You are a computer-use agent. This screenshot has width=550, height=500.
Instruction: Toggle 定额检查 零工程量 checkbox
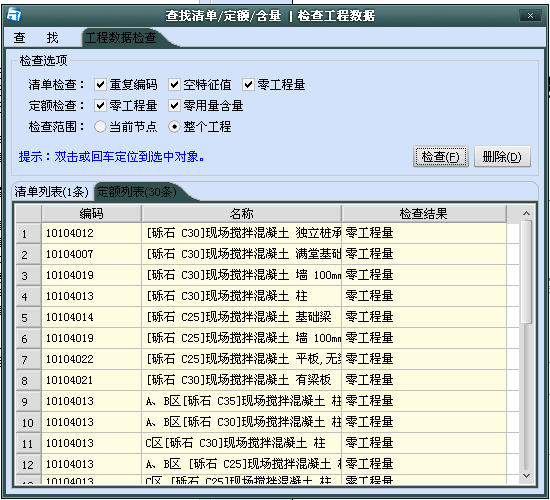[x=100, y=106]
